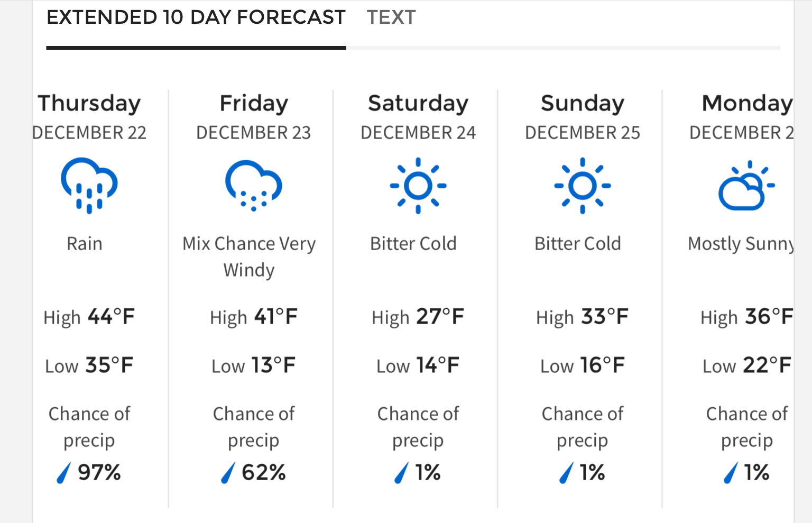The height and width of the screenshot is (523, 812).
Task: Click Monday's mostly sunny cloud icon
Action: pos(746,185)
